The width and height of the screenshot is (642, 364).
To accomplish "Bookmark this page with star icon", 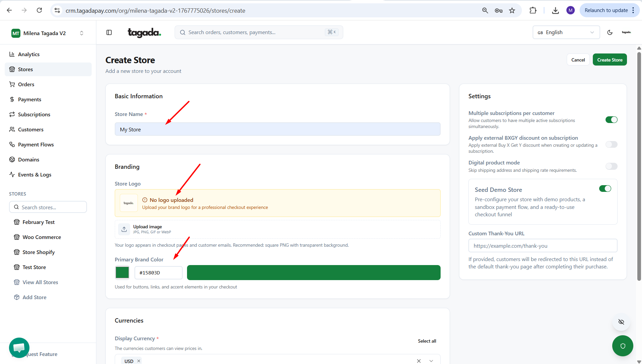I will [x=512, y=10].
